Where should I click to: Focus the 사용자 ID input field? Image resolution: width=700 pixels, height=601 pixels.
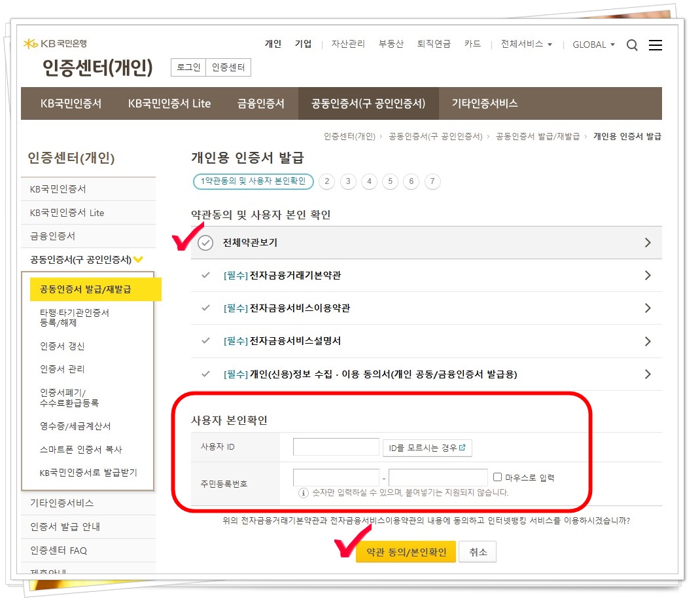(336, 447)
